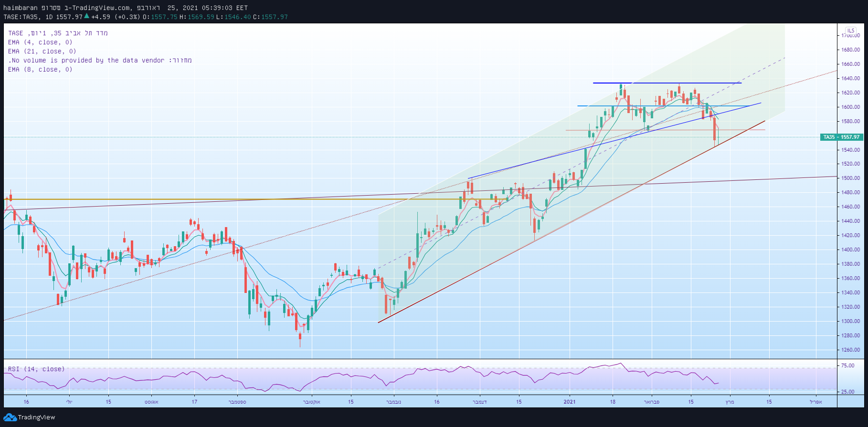Screen dimensions: 868x427
Task: Click the RSI (14, close) indicator label
Action: point(36,369)
